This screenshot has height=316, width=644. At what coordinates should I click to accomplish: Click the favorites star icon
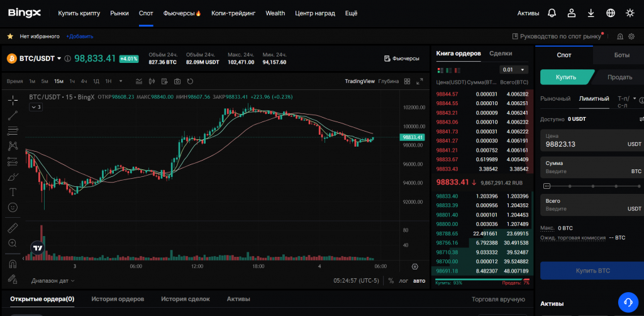pyautogui.click(x=10, y=36)
